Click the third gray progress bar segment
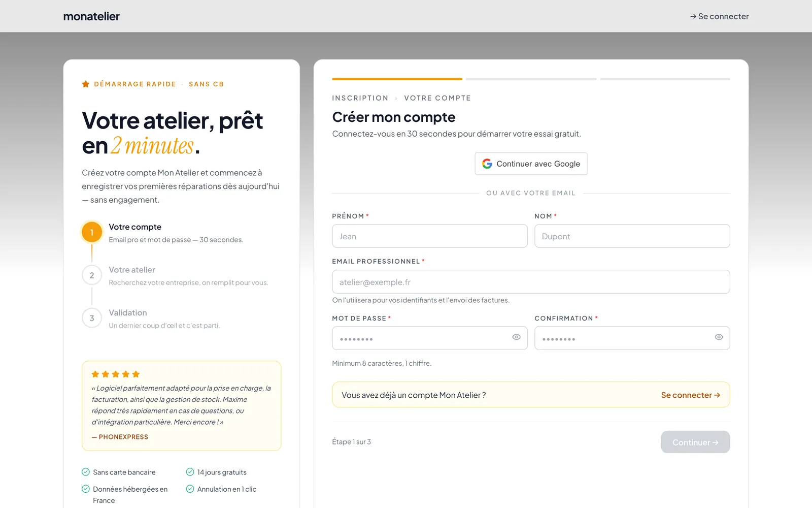Viewport: 812px width, 508px height. [x=665, y=79]
